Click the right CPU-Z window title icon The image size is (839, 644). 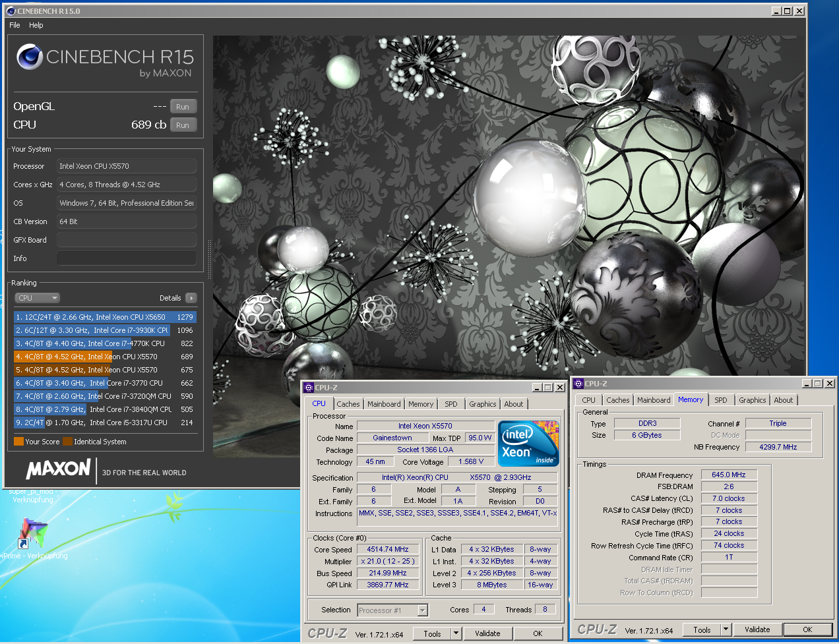(578, 384)
